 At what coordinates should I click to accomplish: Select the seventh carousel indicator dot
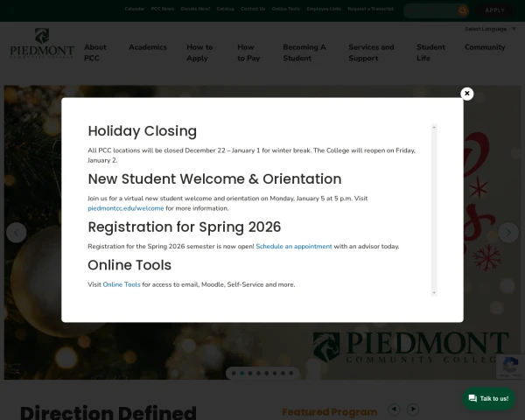[x=283, y=373]
